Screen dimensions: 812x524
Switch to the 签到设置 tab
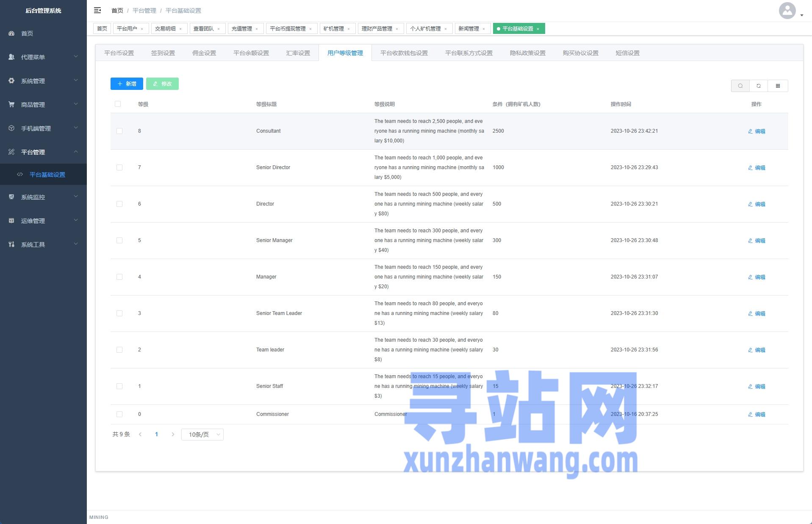point(163,53)
